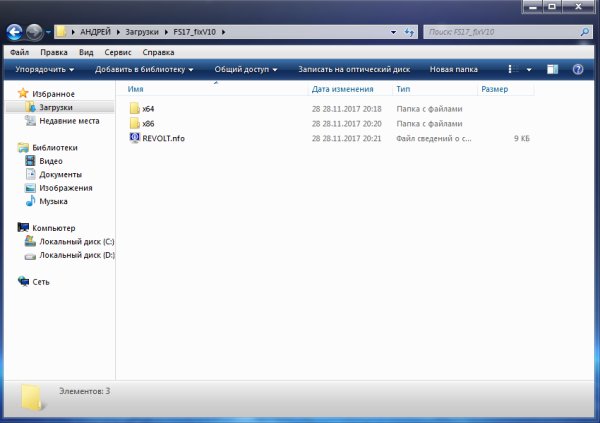
Task: Select the REVOLT.nfo file
Action: 163,137
